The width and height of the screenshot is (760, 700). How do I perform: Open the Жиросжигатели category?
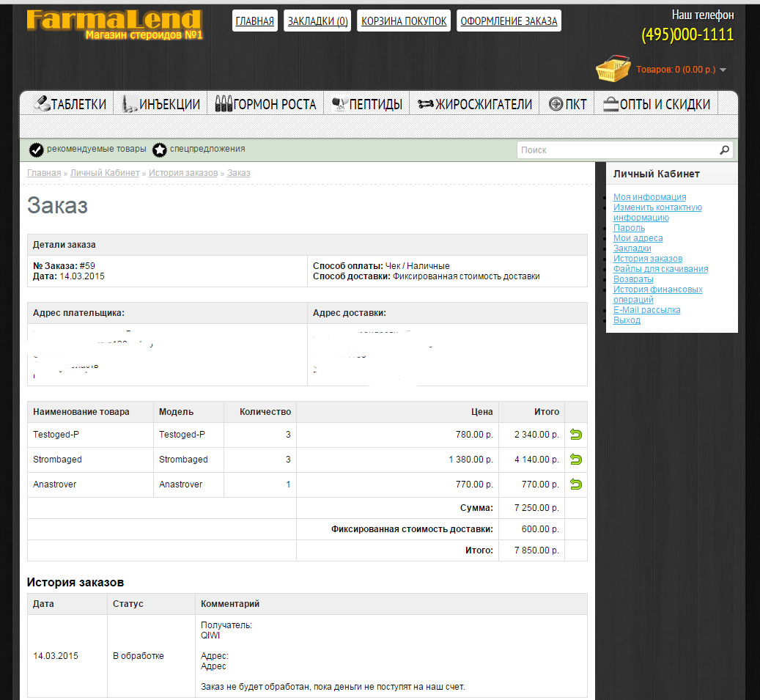(475, 104)
